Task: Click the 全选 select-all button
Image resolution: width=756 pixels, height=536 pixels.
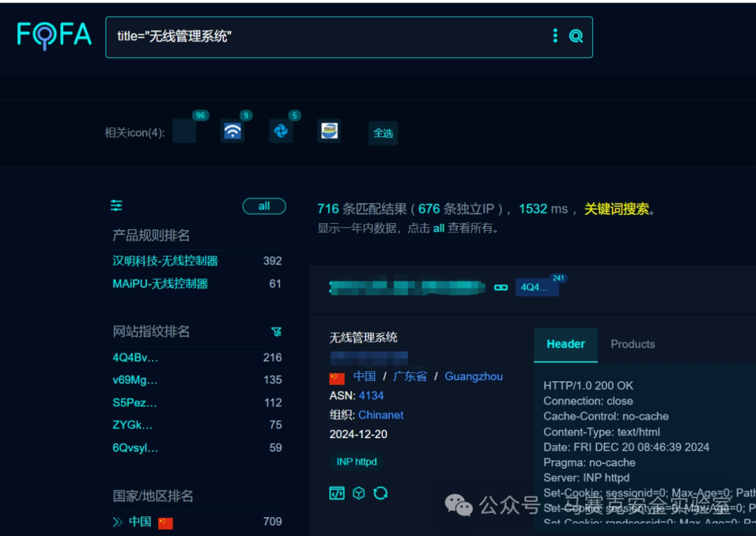Action: (384, 133)
